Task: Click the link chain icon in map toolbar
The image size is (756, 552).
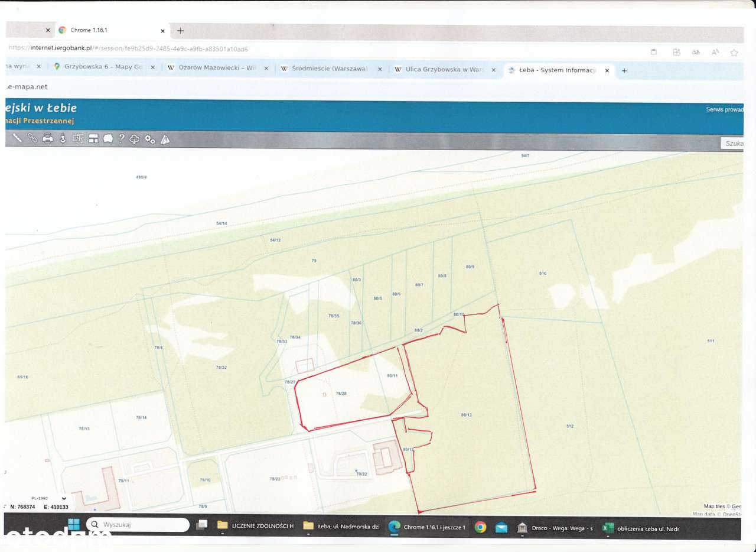Action: click(x=32, y=138)
